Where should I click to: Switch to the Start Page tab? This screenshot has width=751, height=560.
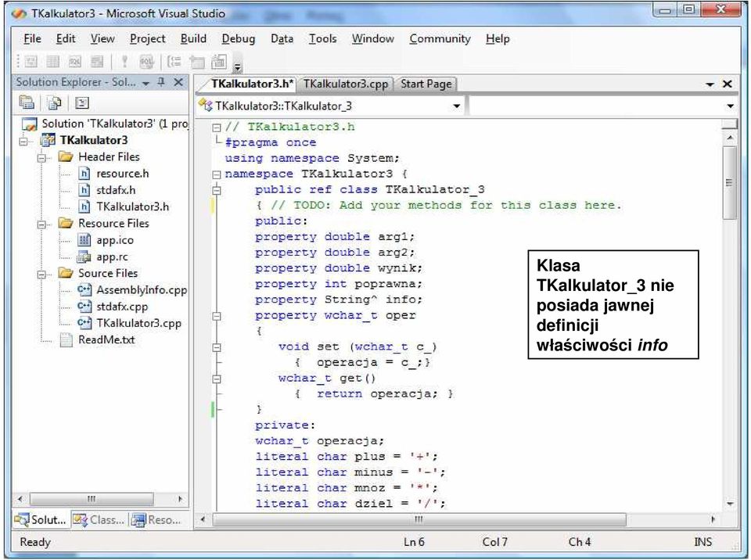[426, 84]
